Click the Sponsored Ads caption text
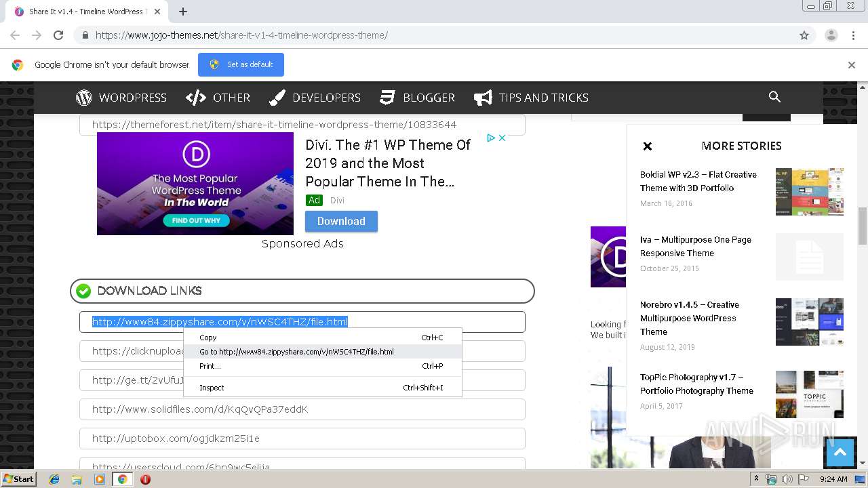 302,243
